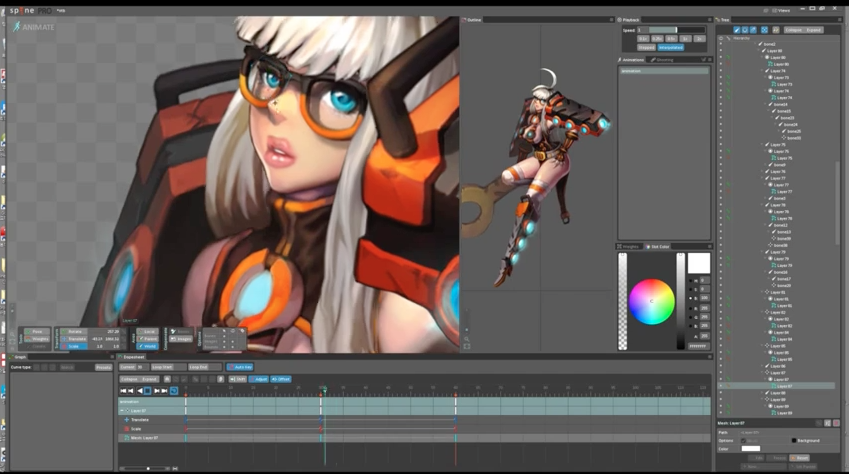Click the Presets button in Graph
This screenshot has height=474, width=849.
(x=103, y=367)
